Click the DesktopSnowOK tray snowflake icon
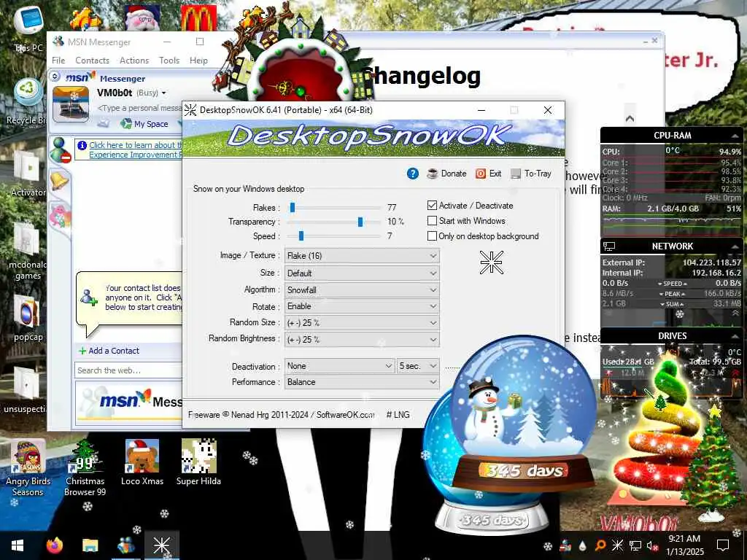747x560 pixels. pos(617,545)
